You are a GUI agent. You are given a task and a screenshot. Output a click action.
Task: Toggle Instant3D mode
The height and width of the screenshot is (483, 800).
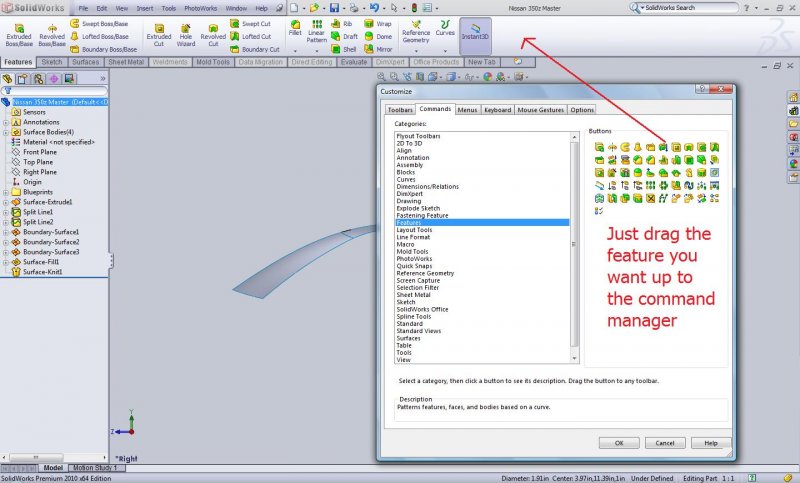(475, 34)
